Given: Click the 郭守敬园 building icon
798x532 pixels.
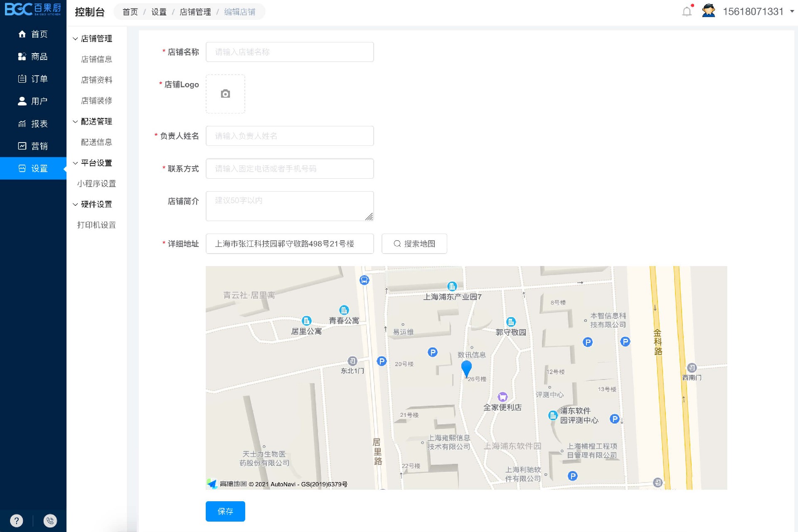Looking at the screenshot, I should pos(511,322).
